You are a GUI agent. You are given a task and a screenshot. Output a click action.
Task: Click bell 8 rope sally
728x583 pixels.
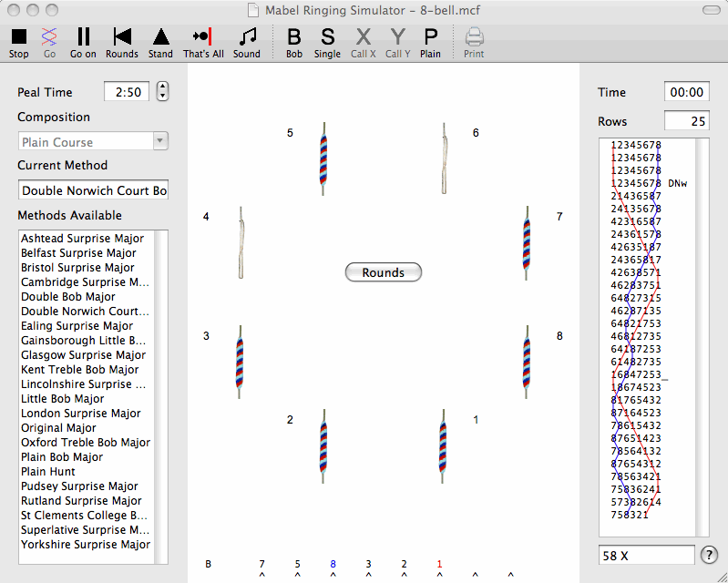527,363
